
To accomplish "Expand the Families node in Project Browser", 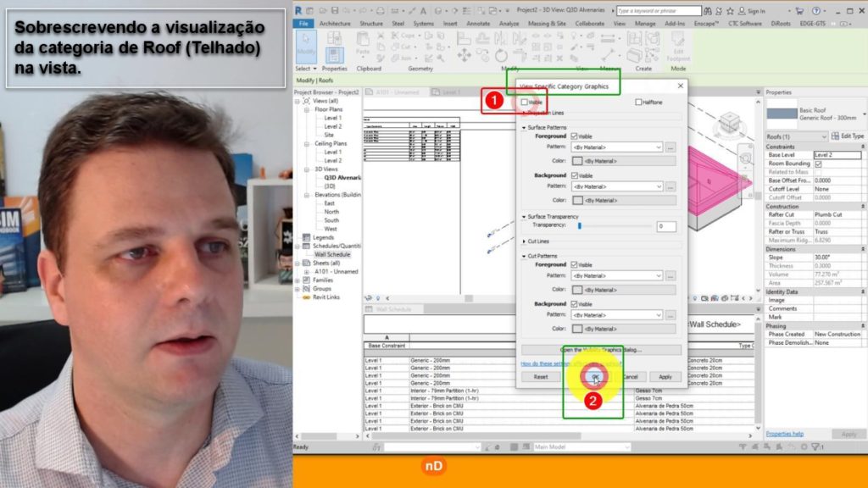I will click(298, 280).
